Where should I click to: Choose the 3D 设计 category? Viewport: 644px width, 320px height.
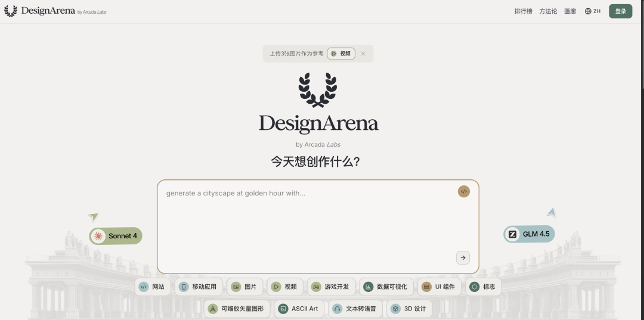click(409, 309)
